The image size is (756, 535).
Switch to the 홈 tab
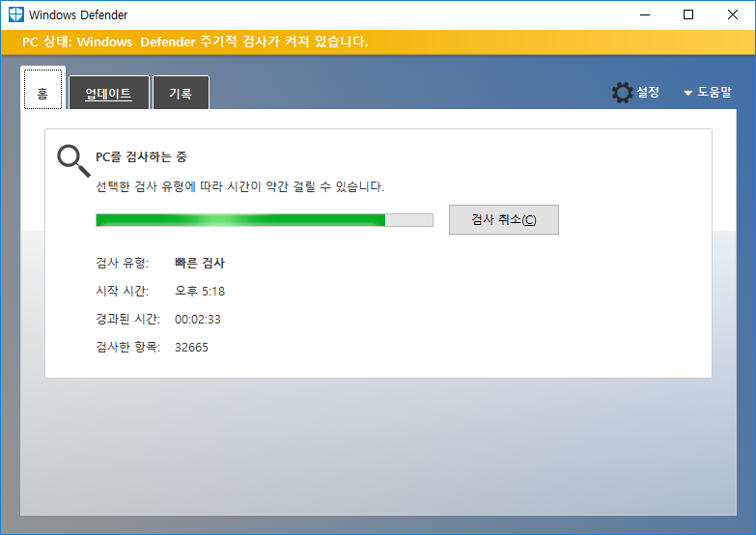point(42,90)
